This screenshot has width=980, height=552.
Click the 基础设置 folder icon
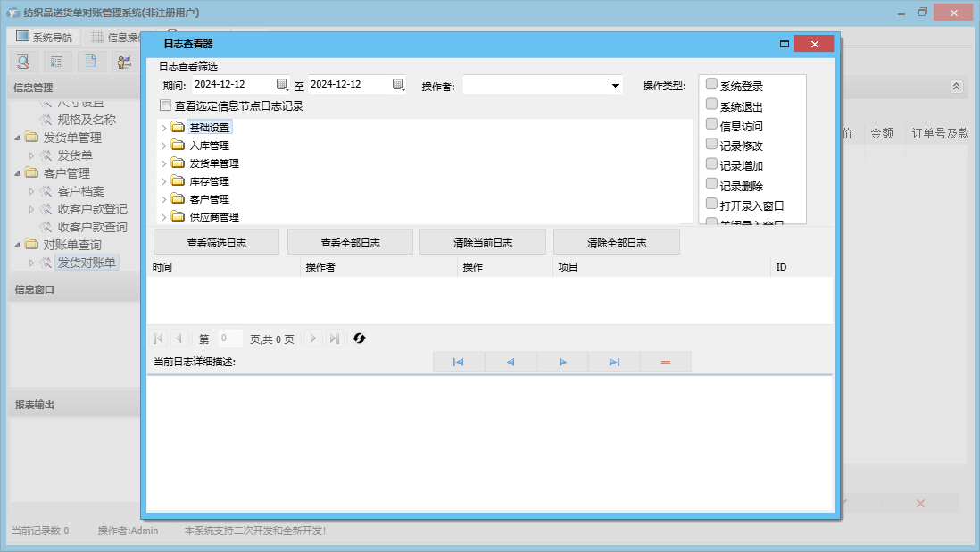point(179,128)
